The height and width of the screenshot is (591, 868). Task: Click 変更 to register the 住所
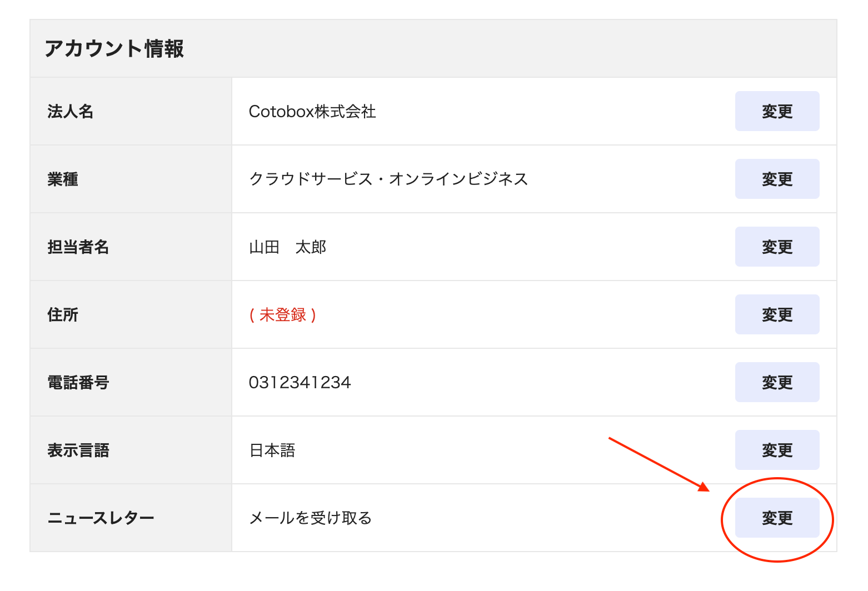coord(777,314)
